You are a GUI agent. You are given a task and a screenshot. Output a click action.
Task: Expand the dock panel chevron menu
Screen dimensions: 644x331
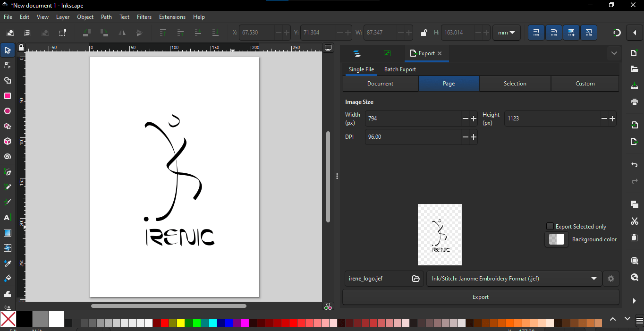pos(614,53)
